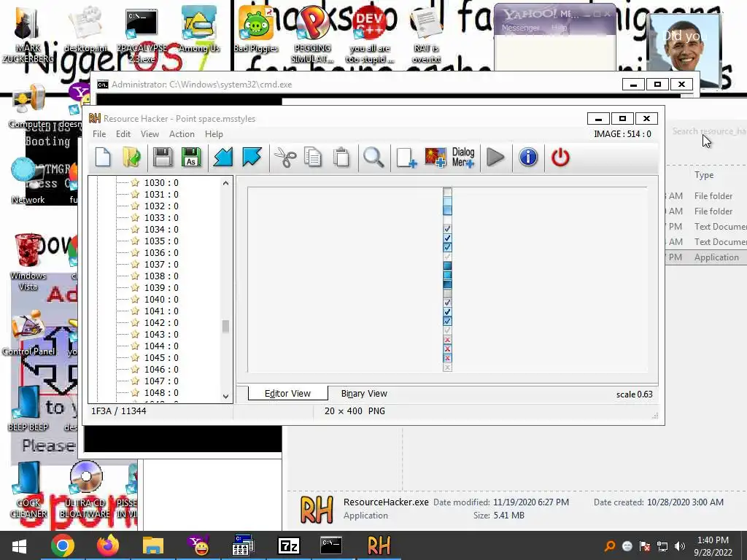Viewport: 747px width, 560px height.
Task: Click the cmd.exe window title icon
Action: click(102, 85)
